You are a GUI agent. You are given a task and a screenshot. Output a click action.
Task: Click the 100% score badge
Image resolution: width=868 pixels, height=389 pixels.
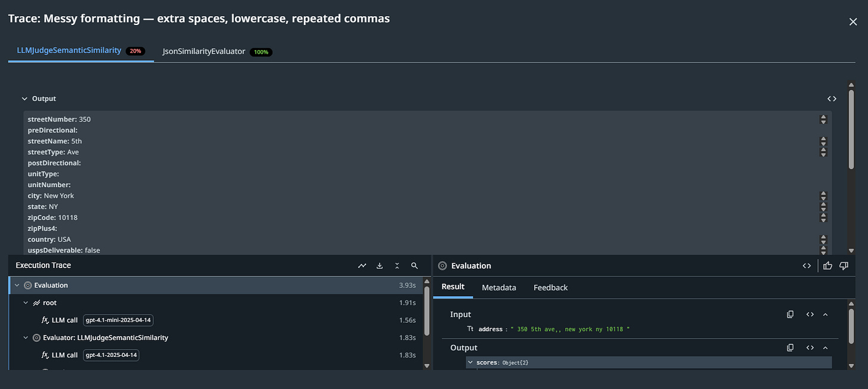click(261, 52)
